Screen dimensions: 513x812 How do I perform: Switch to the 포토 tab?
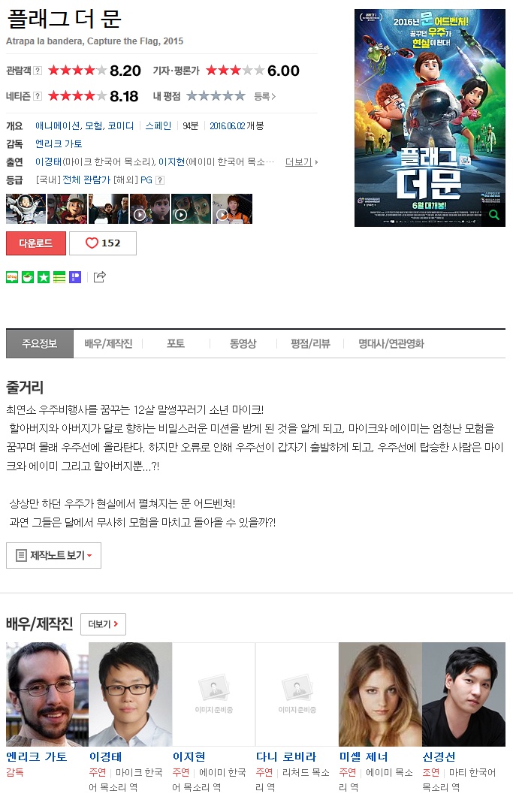[176, 343]
